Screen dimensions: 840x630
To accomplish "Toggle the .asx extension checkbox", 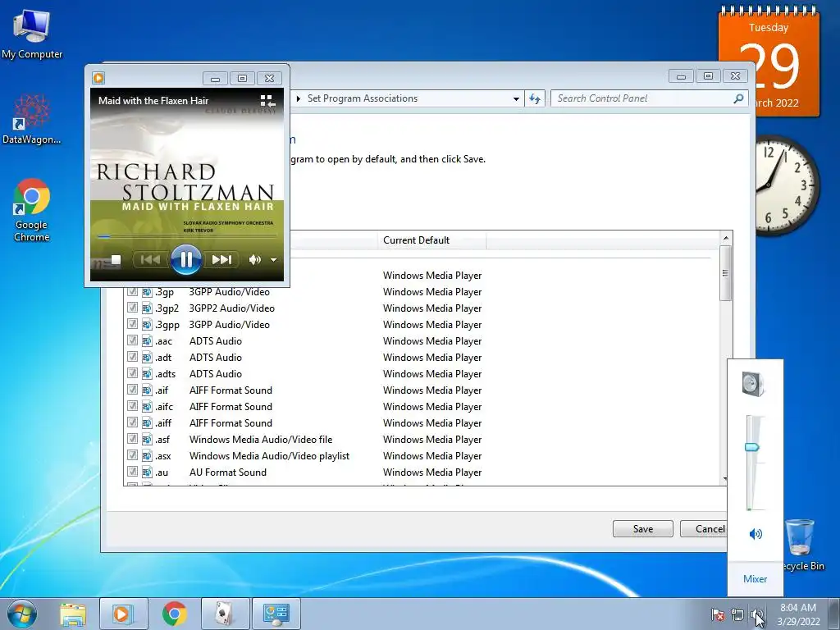I will tap(132, 455).
